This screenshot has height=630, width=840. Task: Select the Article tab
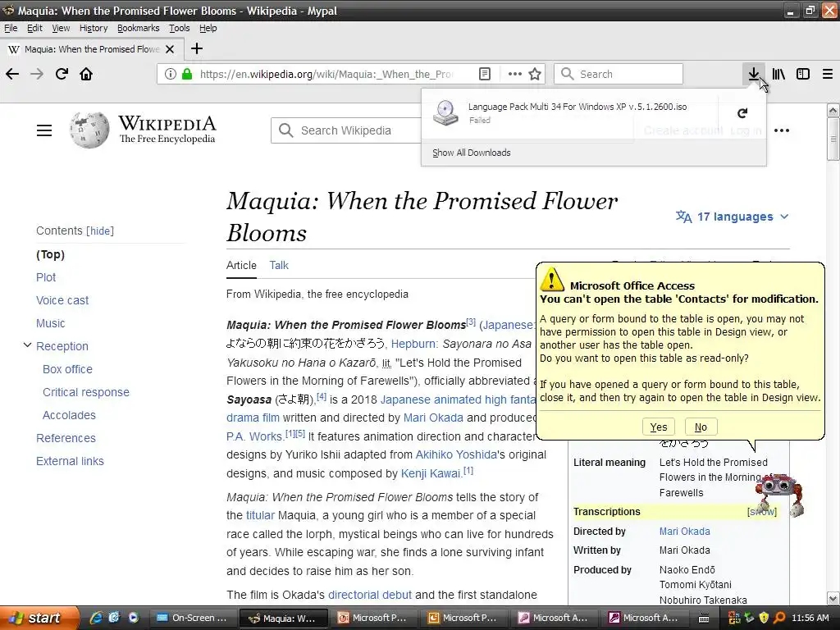241,265
